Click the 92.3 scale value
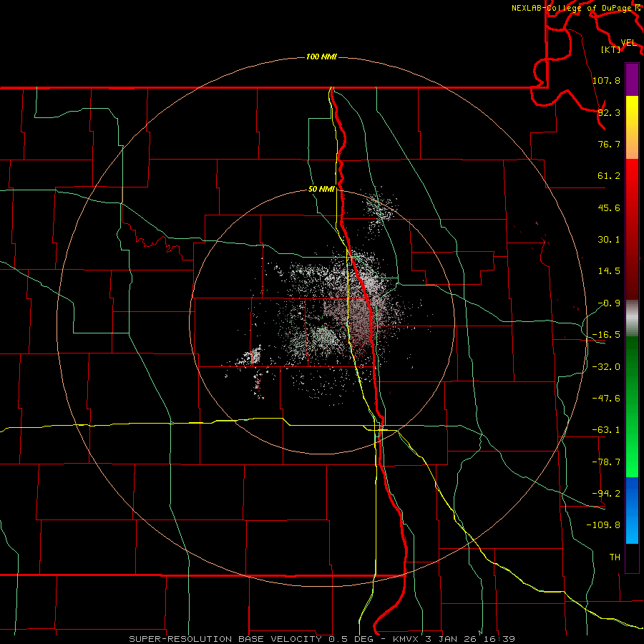The height and width of the screenshot is (644, 644). 609,112
